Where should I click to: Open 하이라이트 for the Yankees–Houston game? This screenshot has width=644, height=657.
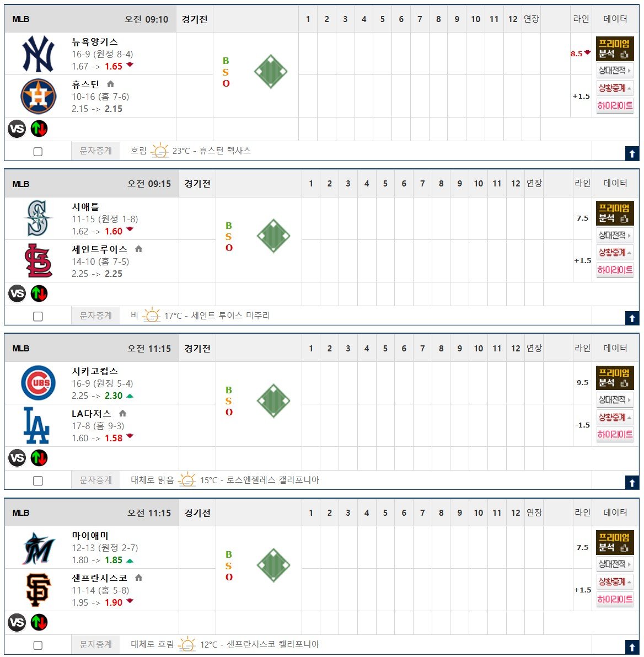(x=614, y=105)
